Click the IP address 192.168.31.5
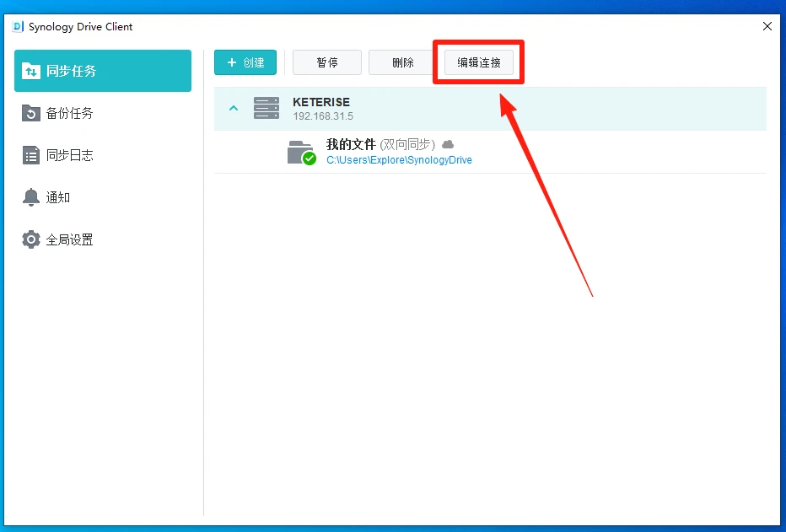This screenshot has width=786, height=532. coord(323,116)
